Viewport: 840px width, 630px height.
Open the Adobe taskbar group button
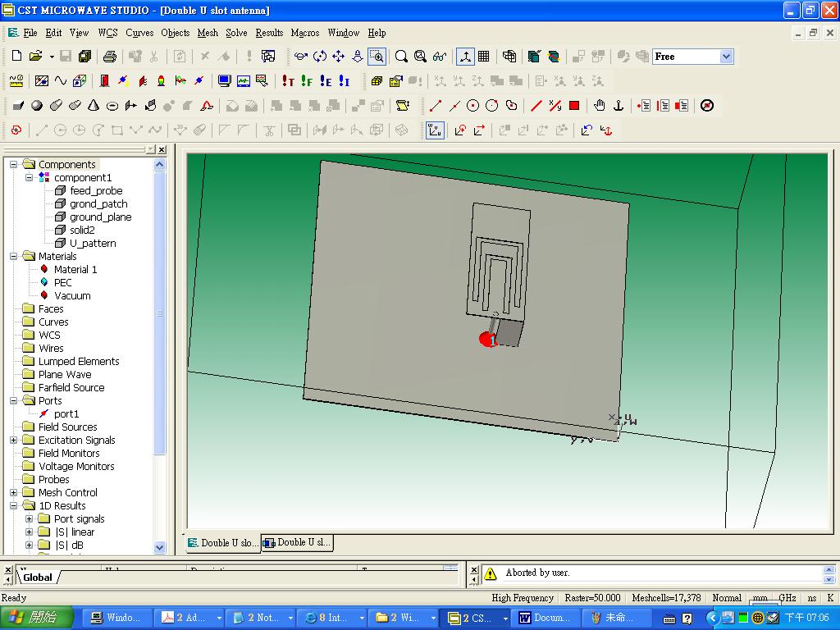(190, 618)
